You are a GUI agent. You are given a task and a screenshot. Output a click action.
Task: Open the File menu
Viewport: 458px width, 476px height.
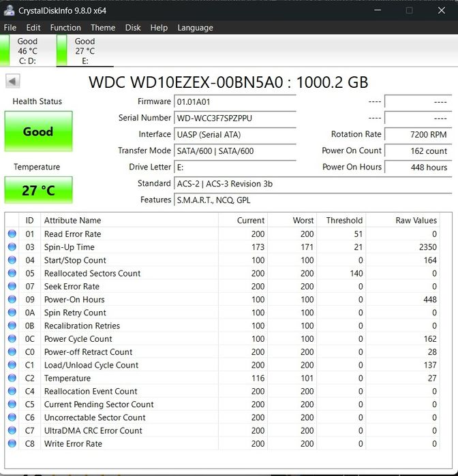(x=10, y=28)
